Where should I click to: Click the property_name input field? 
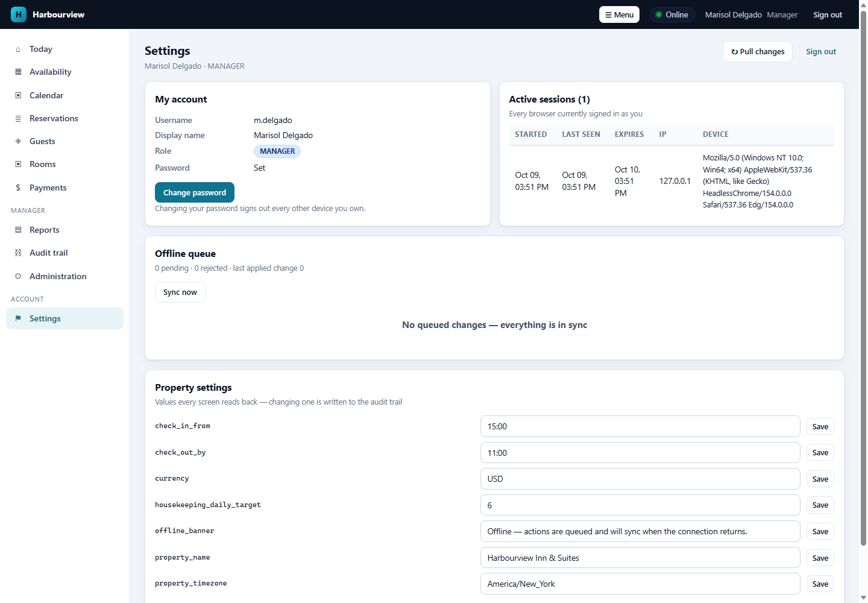(640, 558)
